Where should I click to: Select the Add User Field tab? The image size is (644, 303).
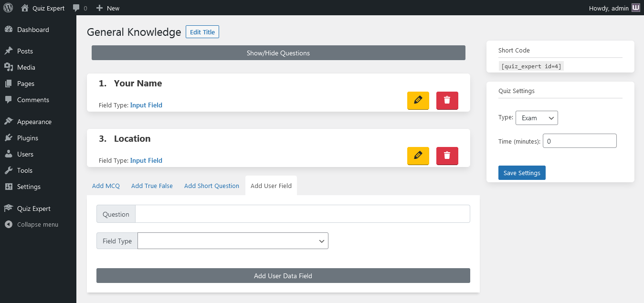[271, 186]
